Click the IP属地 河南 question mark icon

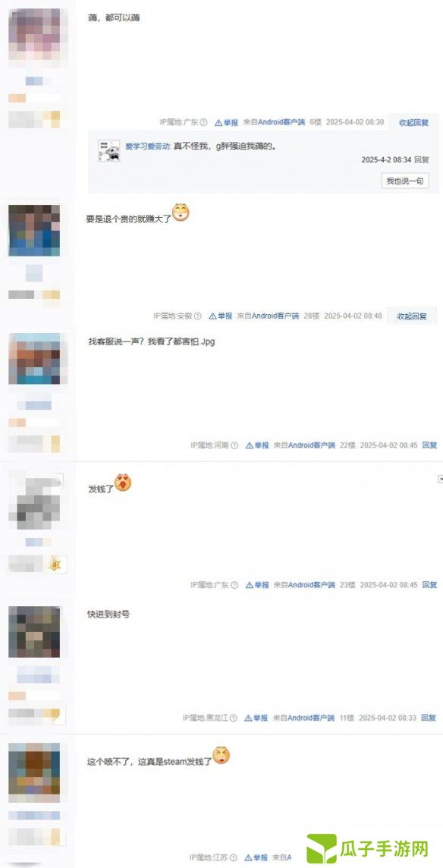[235, 445]
